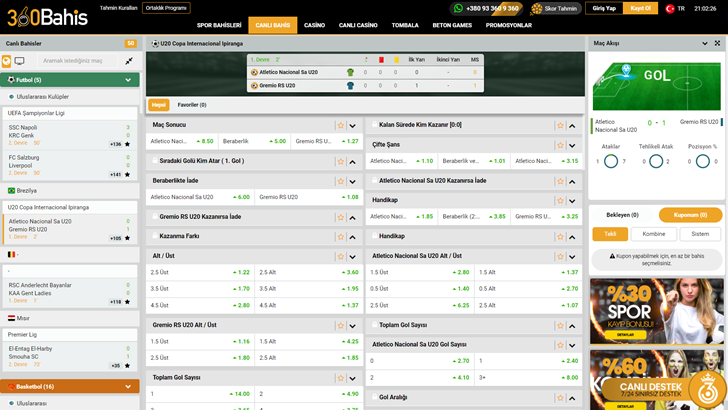Open the Bekleyen (0) tab
This screenshot has height=410, width=728.
(x=622, y=215)
